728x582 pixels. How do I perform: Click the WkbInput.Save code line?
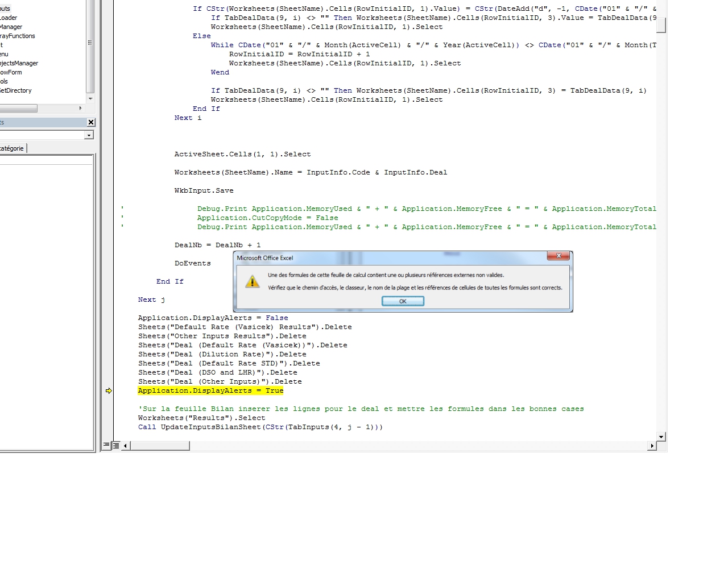click(204, 190)
